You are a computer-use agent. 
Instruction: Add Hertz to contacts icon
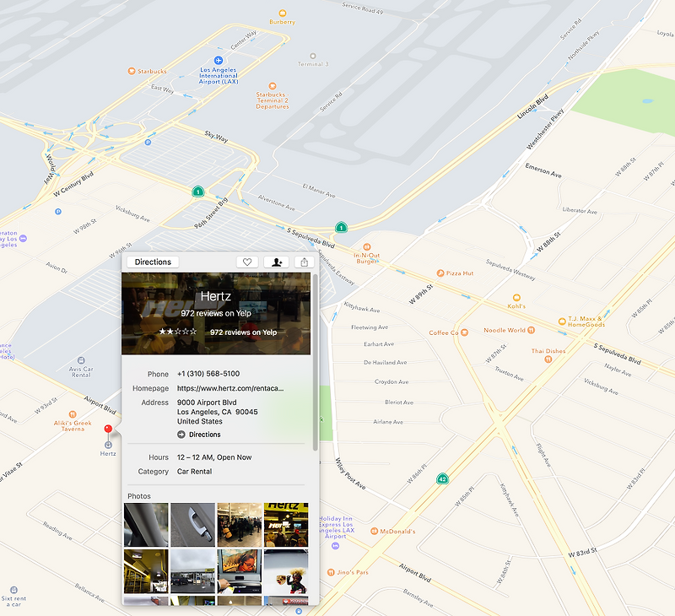point(277,262)
